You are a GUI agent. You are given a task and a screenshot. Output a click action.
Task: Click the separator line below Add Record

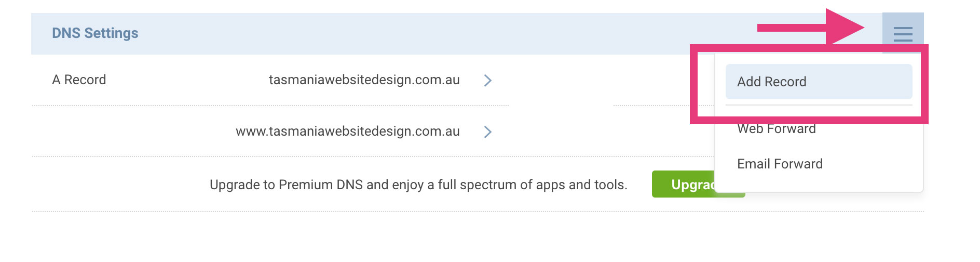point(818,105)
